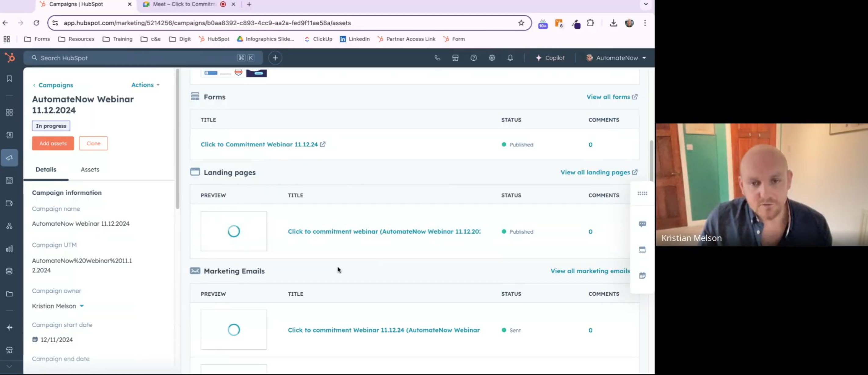The width and height of the screenshot is (868, 375).
Task: Click the In progress status tag
Action: pyautogui.click(x=51, y=126)
